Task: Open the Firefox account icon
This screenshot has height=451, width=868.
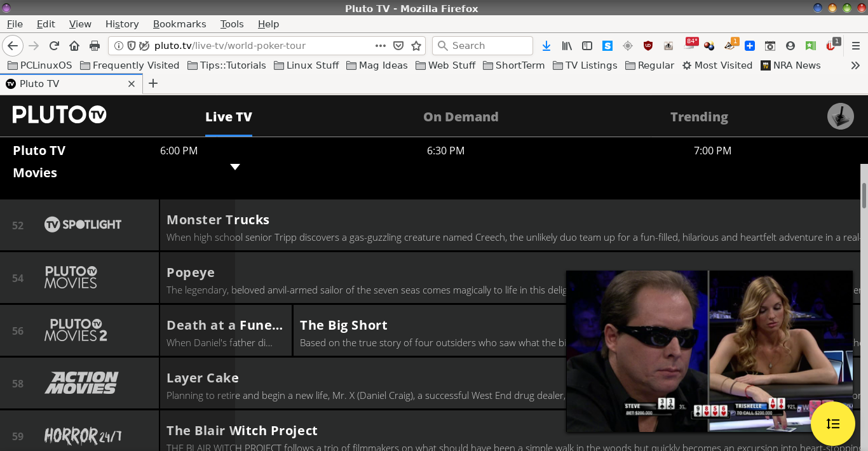Action: pyautogui.click(x=790, y=46)
